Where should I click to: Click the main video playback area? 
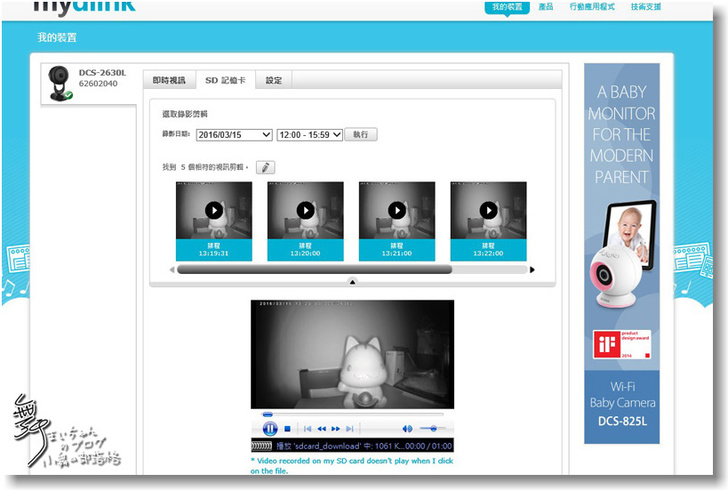click(352, 354)
